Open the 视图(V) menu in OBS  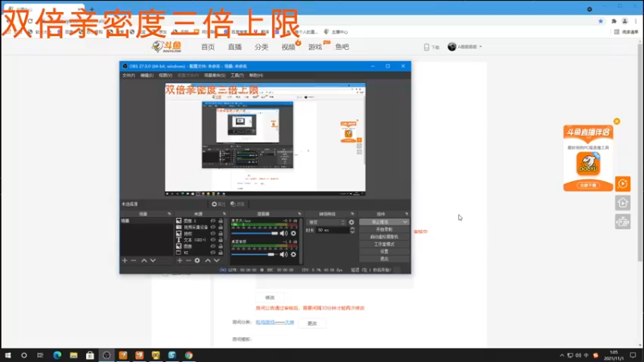click(x=165, y=76)
